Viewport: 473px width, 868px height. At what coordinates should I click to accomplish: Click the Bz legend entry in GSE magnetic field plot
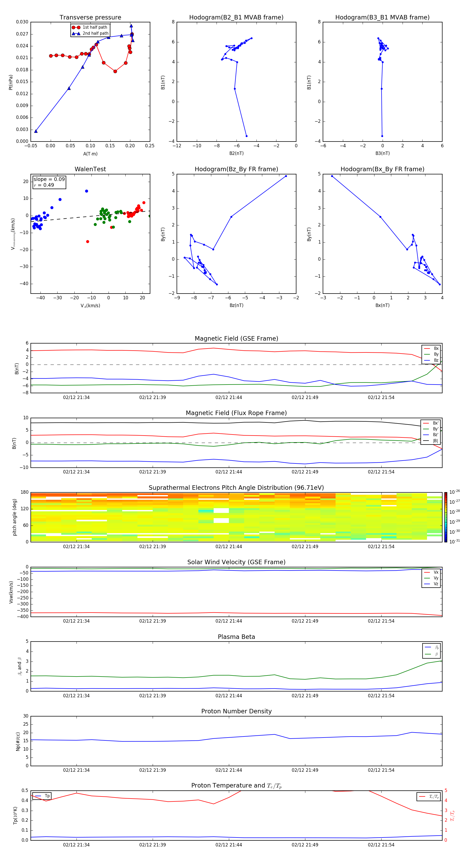coord(431,361)
